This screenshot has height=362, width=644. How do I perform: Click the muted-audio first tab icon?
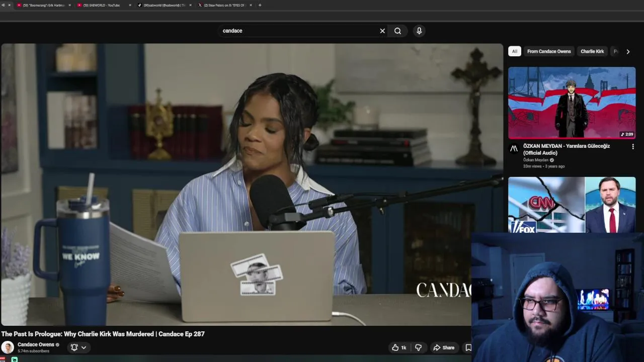[x=3, y=5]
